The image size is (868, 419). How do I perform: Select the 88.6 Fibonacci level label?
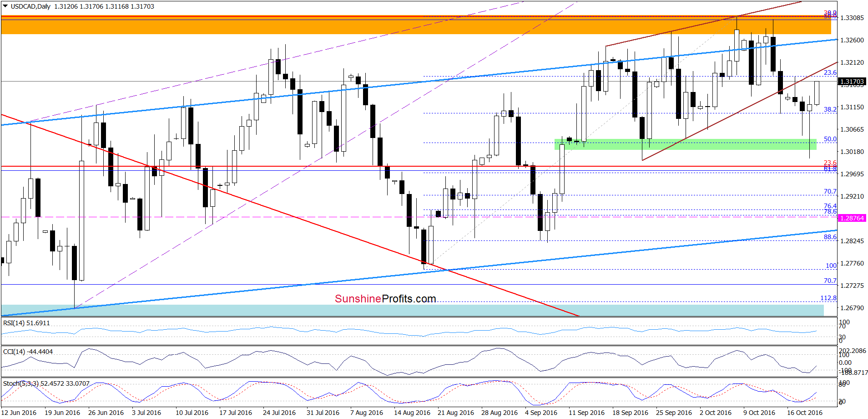830,237
